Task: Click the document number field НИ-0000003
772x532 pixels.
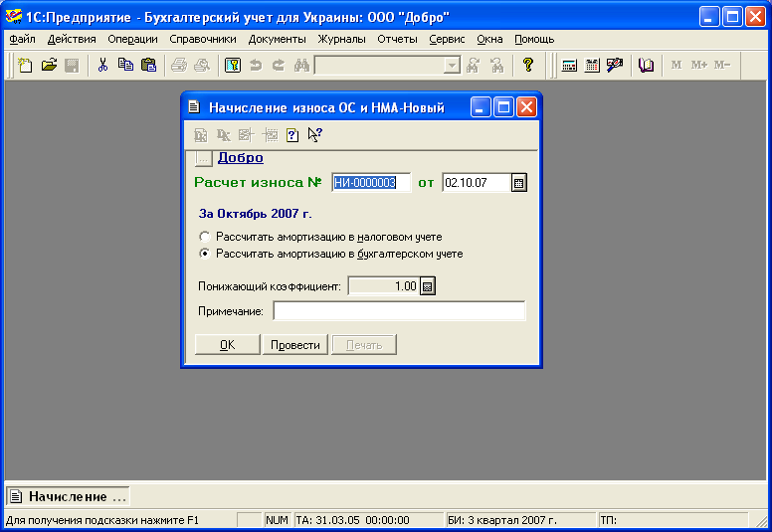Action: click(x=371, y=183)
